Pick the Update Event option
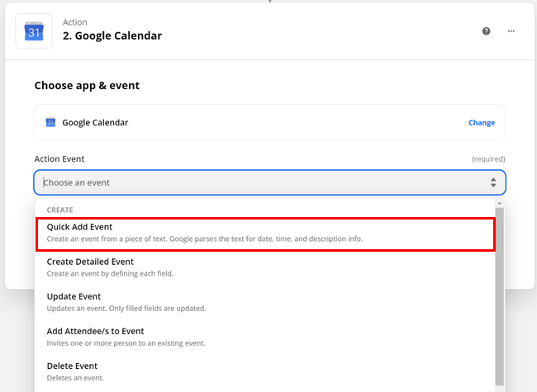The height and width of the screenshot is (392, 537). tap(265, 302)
